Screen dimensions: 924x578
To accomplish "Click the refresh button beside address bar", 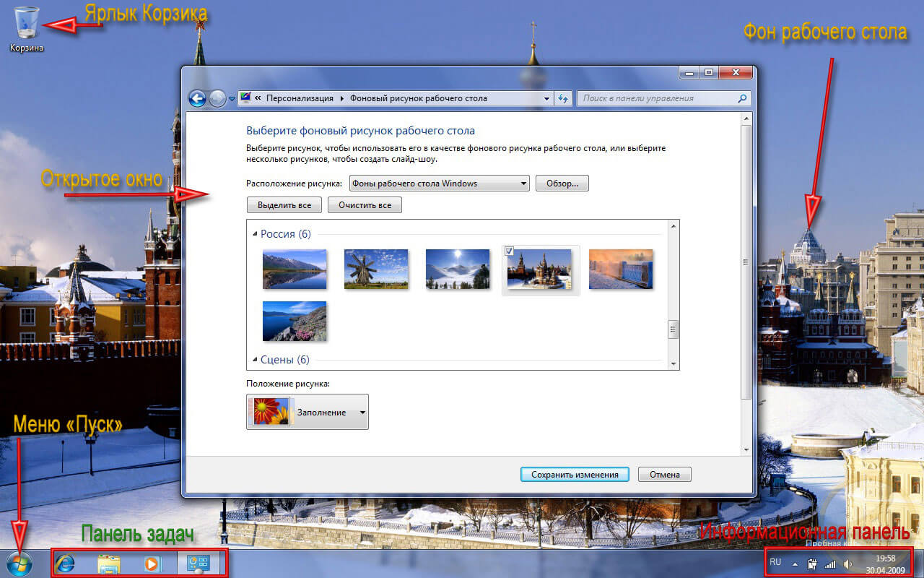I will point(564,98).
